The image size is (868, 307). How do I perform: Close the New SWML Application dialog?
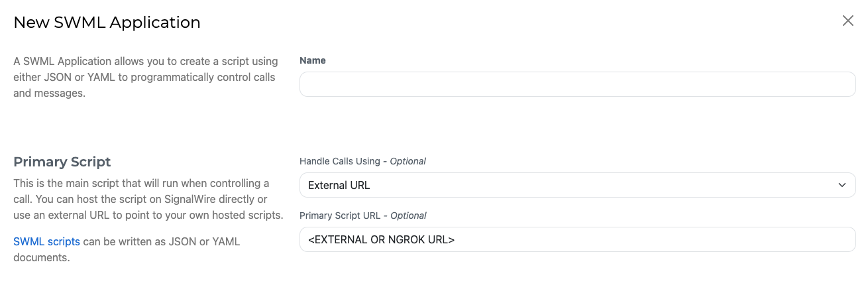pyautogui.click(x=847, y=21)
